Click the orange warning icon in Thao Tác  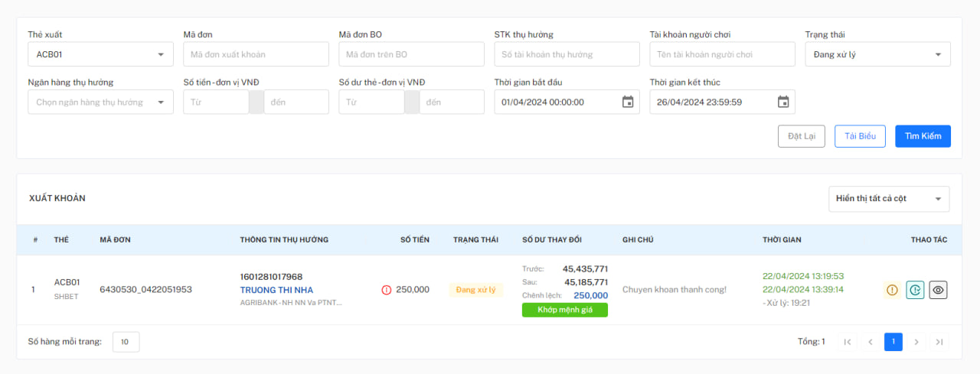[892, 290]
